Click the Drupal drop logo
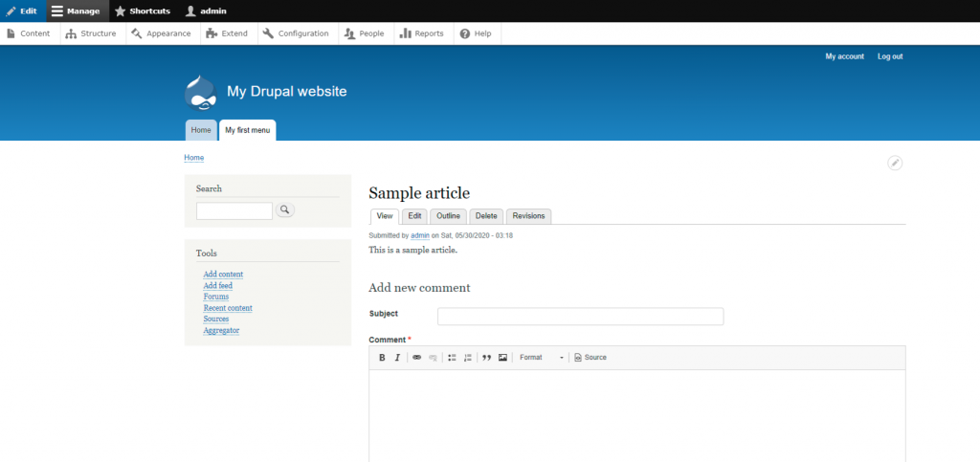Viewport: 980px width, 462px height. pos(202,93)
